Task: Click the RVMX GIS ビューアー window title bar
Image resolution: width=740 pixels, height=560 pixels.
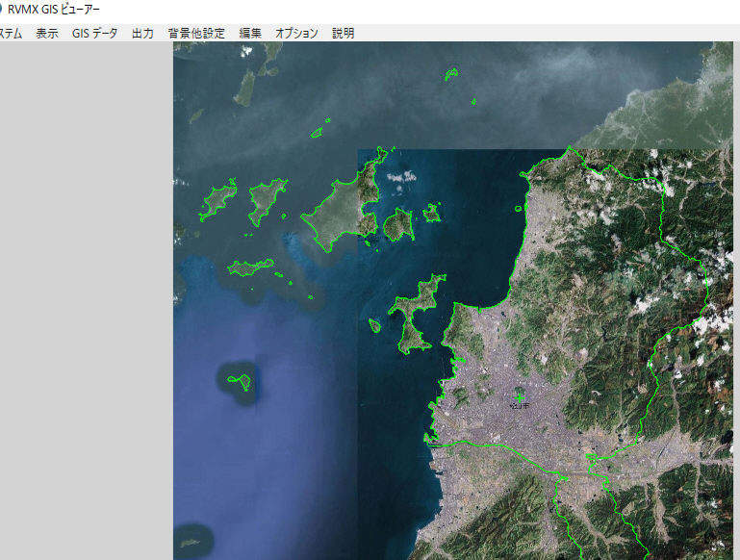Action: click(x=385, y=10)
